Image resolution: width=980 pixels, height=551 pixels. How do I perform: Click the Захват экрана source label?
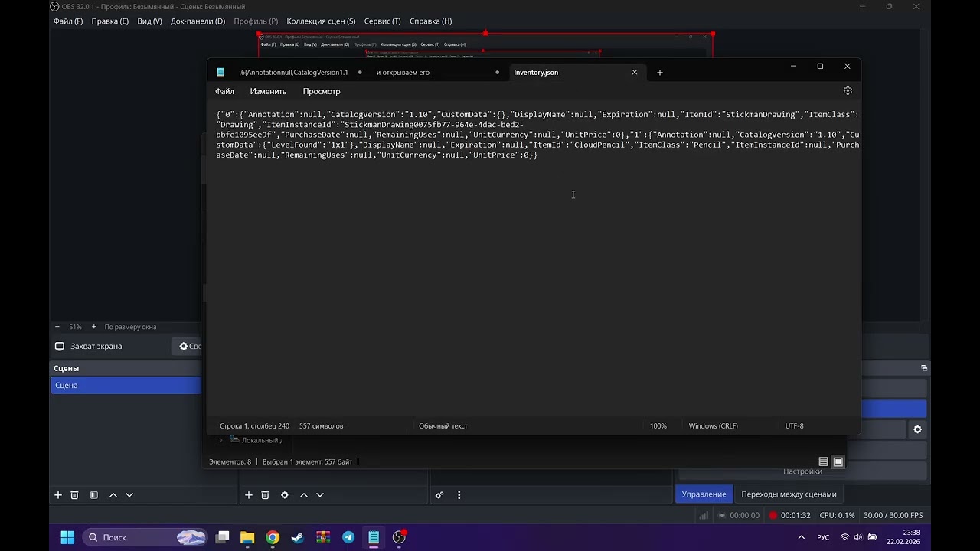coord(96,347)
